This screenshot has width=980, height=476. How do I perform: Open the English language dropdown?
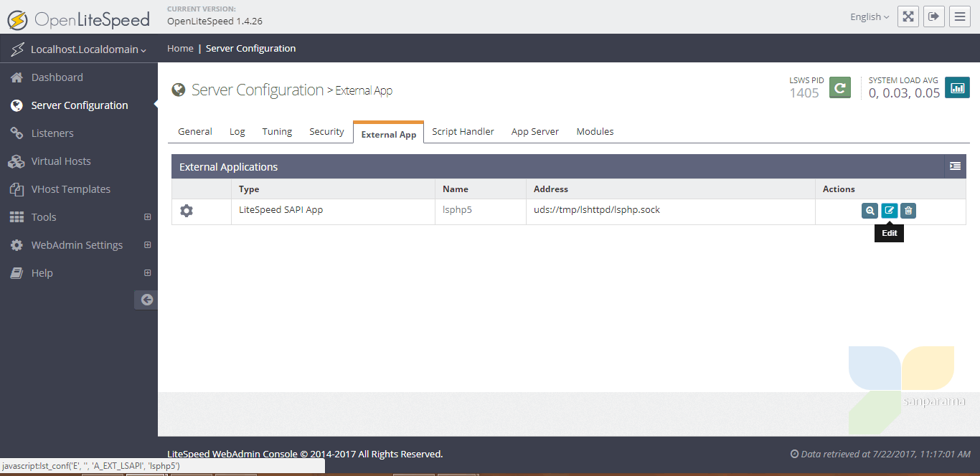pos(870,17)
